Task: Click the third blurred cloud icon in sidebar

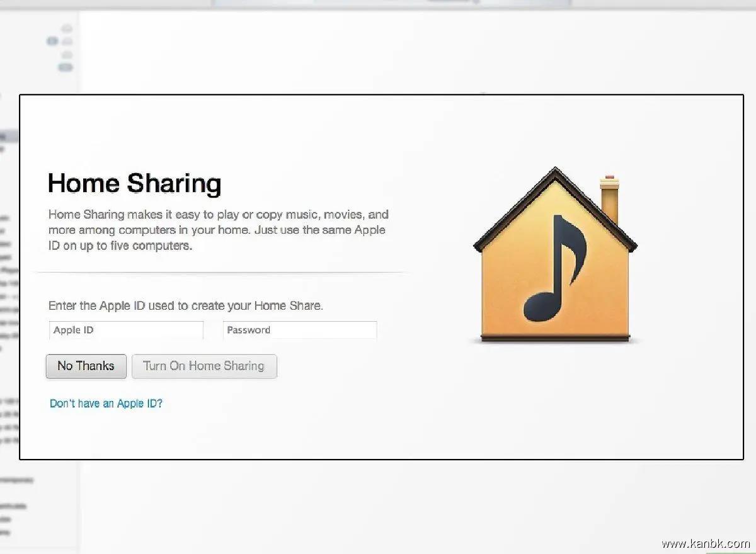Action: coord(67,55)
